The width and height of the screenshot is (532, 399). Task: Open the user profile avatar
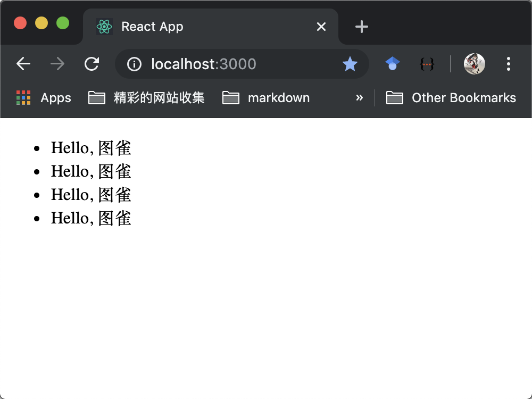[474, 64]
